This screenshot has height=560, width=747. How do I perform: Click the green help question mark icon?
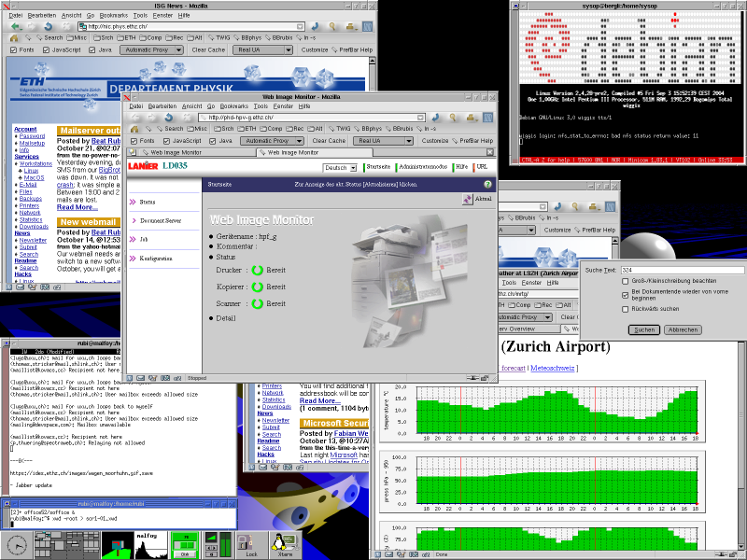pos(487,184)
